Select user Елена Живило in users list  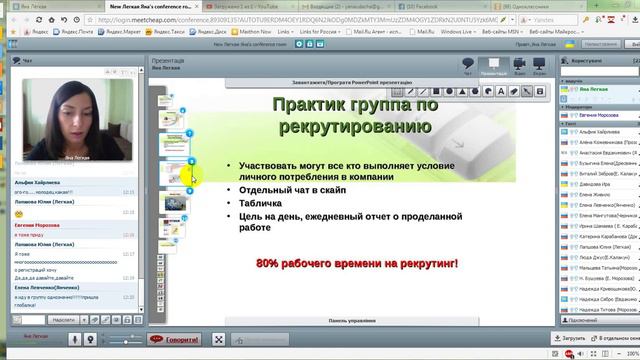600,195
